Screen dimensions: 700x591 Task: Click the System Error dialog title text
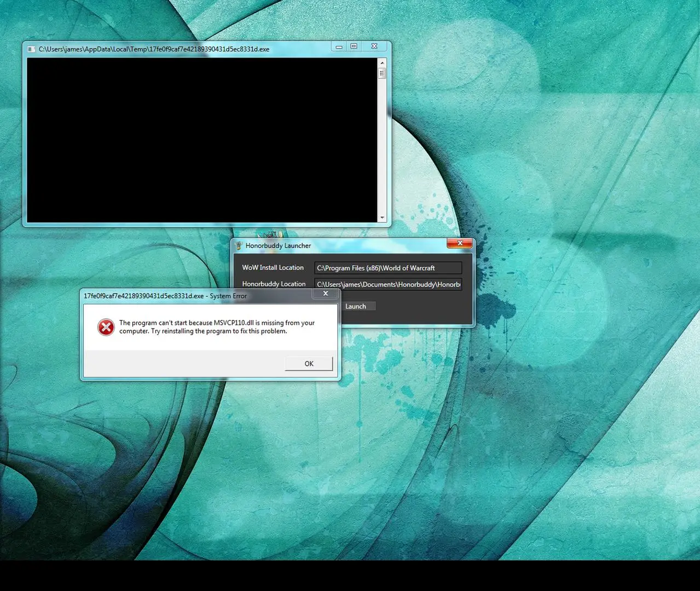[x=165, y=296]
